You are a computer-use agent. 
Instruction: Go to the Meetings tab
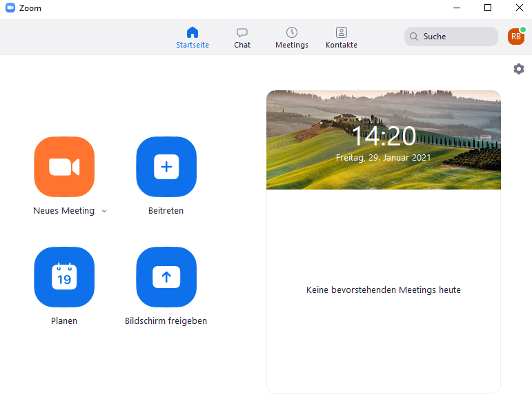click(292, 37)
